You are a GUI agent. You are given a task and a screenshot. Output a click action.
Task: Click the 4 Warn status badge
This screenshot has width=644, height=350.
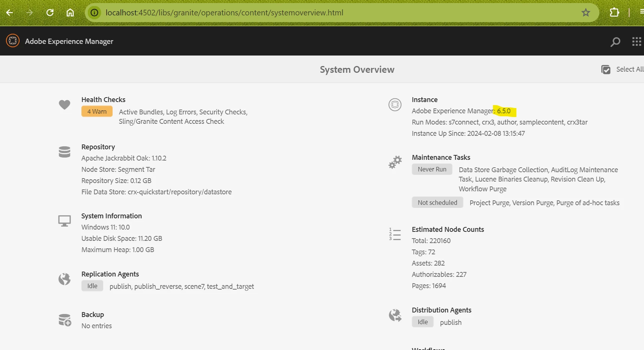click(97, 111)
